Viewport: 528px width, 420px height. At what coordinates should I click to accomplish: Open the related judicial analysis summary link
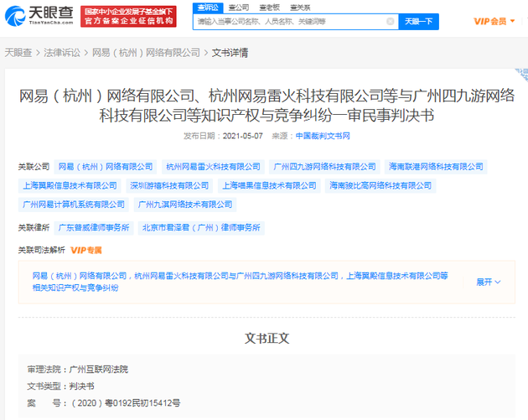(x=240, y=282)
